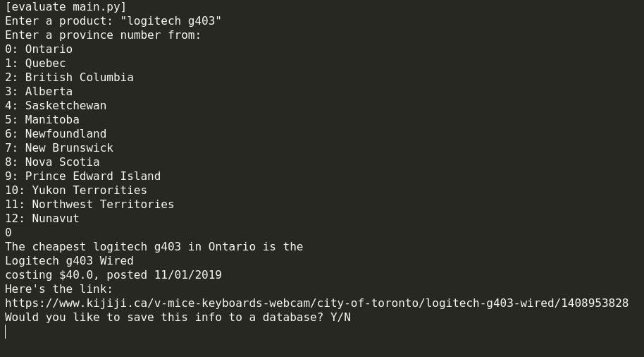Click the "Logitech g403 Wired" result title
Image resolution: width=644 pixels, height=357 pixels.
[69, 261]
